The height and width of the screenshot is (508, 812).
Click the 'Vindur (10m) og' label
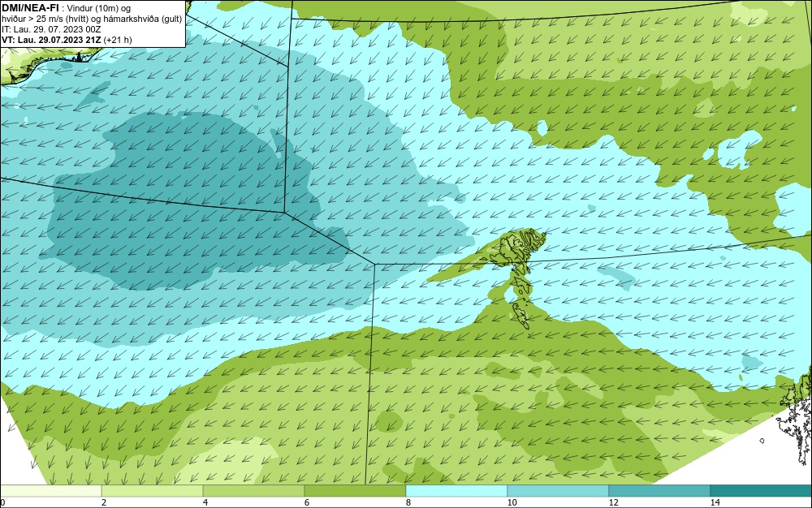(x=100, y=8)
